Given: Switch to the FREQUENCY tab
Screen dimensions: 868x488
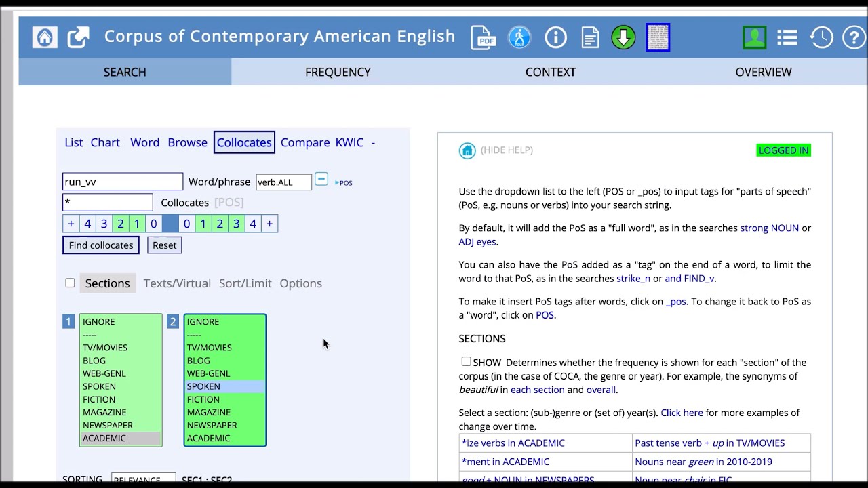Looking at the screenshot, I should pyautogui.click(x=338, y=72).
